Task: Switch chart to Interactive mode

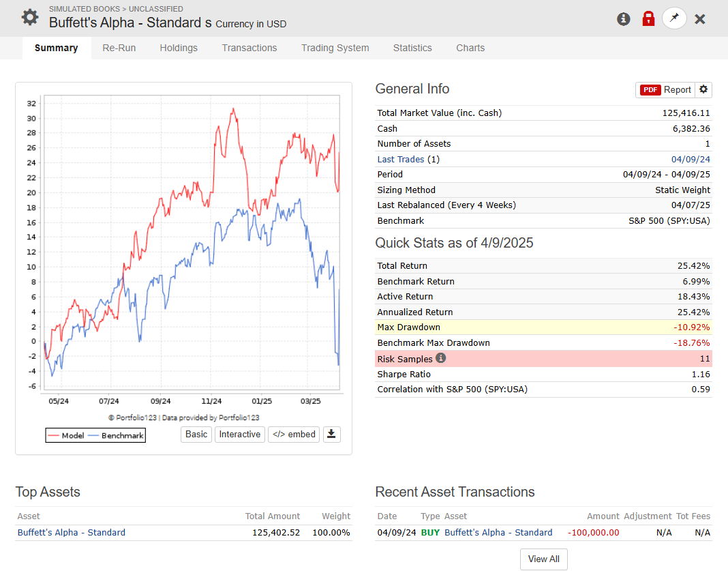Action: click(239, 435)
